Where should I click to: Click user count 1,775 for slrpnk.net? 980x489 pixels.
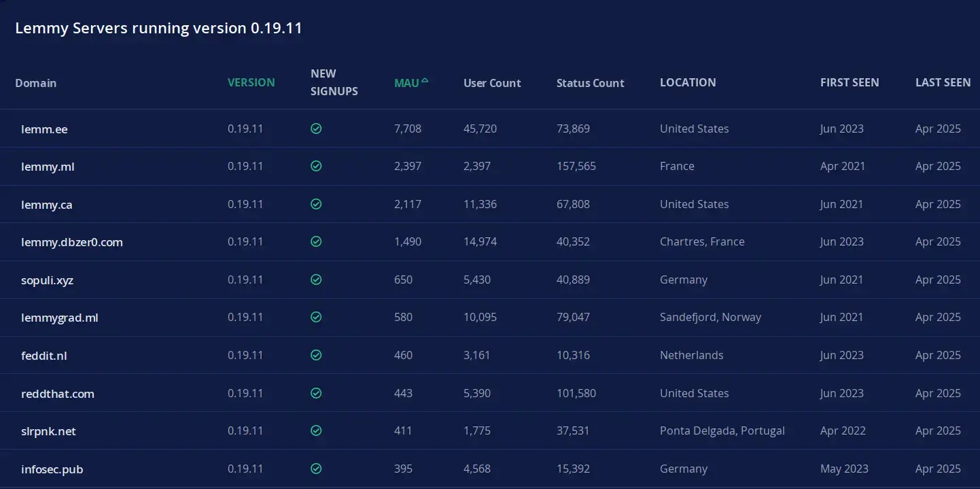pyautogui.click(x=477, y=431)
